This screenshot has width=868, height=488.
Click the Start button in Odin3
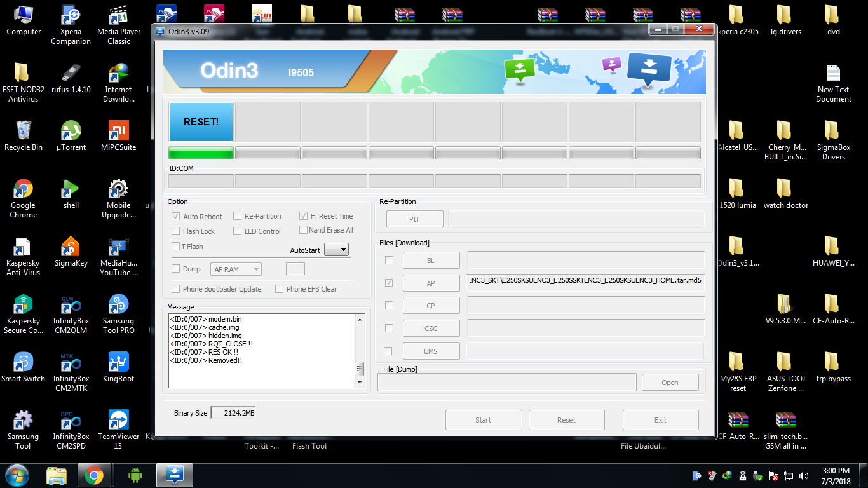click(484, 420)
